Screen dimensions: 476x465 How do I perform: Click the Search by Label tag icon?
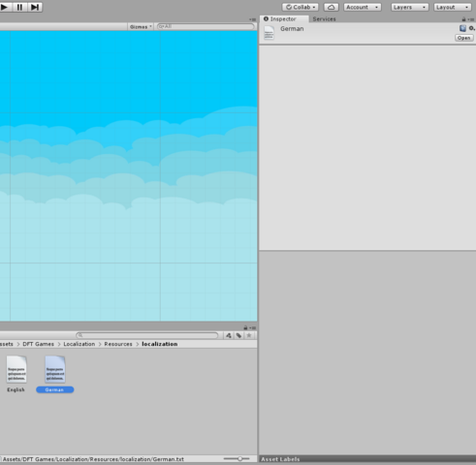point(238,335)
